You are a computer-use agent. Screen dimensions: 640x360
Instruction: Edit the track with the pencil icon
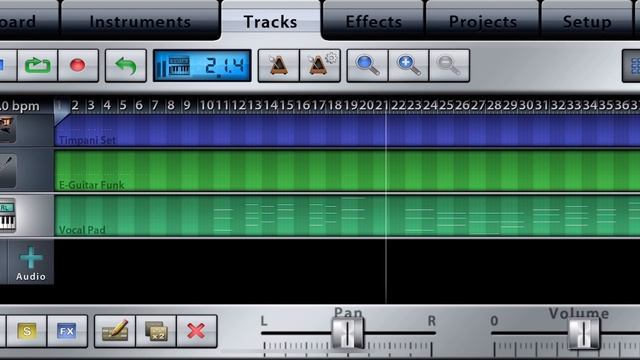(x=115, y=331)
